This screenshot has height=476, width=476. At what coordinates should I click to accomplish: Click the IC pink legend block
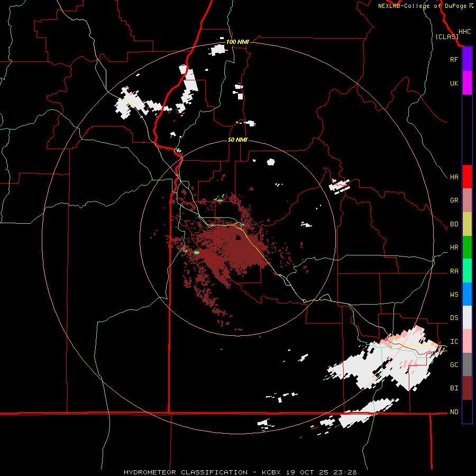click(x=467, y=341)
